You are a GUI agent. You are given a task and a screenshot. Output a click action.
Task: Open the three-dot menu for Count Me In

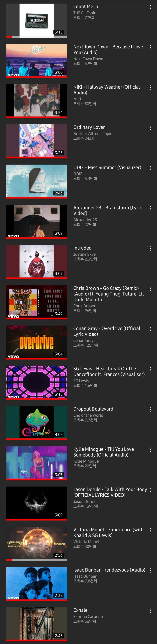(151, 7)
